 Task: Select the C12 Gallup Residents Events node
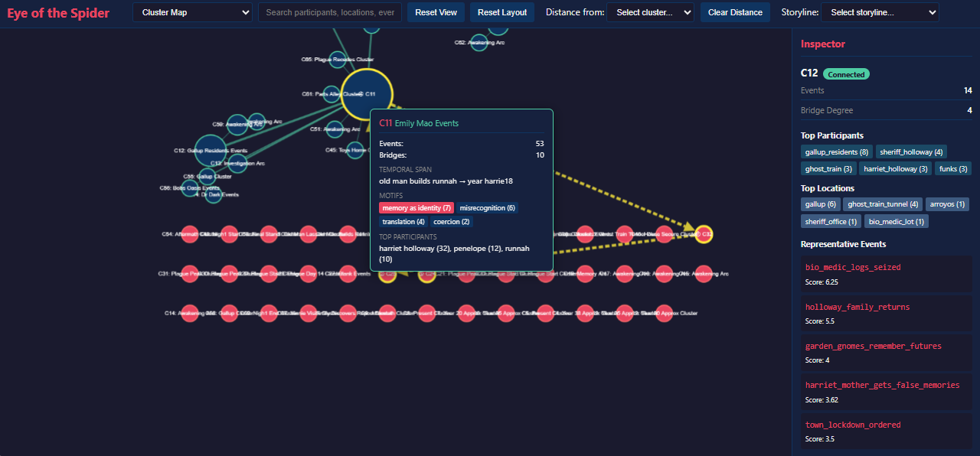(x=211, y=151)
